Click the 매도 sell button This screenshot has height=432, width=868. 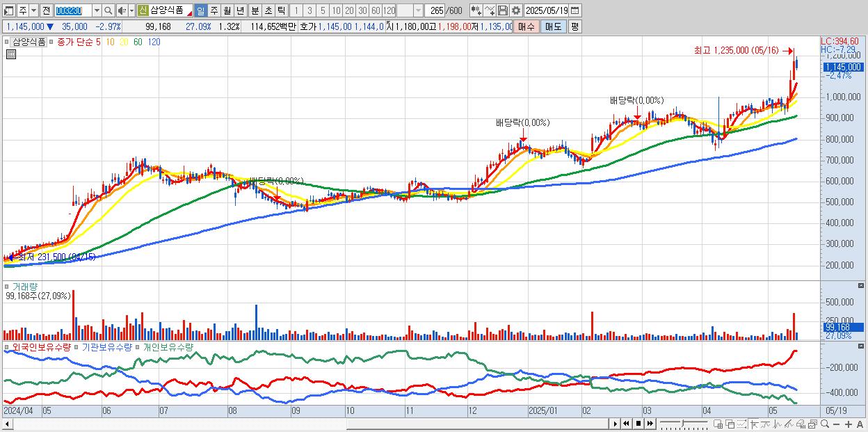click(x=554, y=26)
